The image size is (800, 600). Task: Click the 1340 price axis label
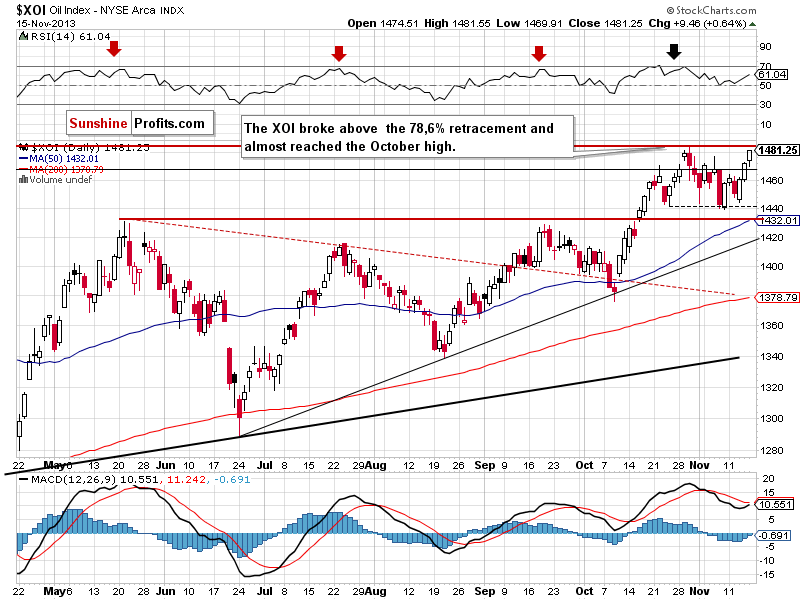point(770,357)
